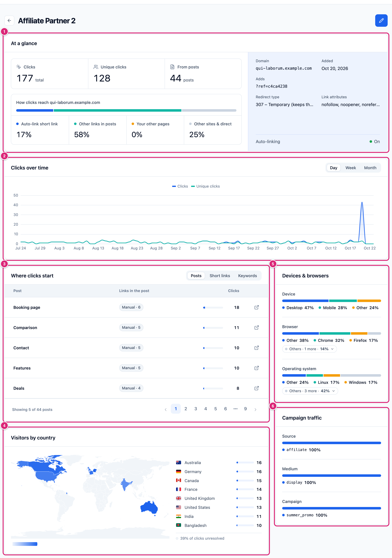
Task: Click the Canada flag icon
Action: 178,480
